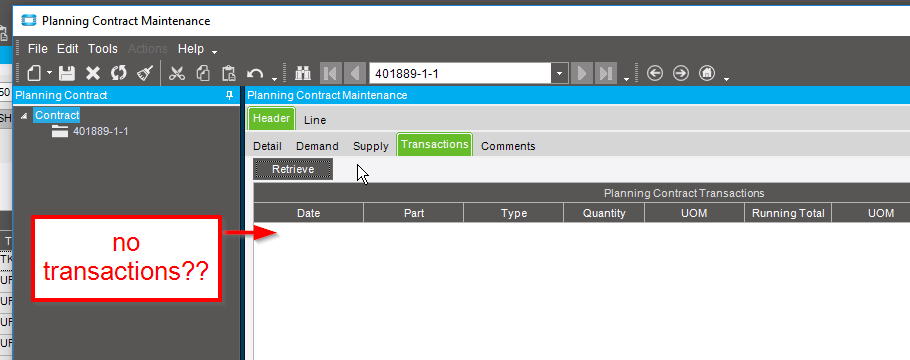Sort by the Part column header
The image size is (910, 360).
coord(414,213)
